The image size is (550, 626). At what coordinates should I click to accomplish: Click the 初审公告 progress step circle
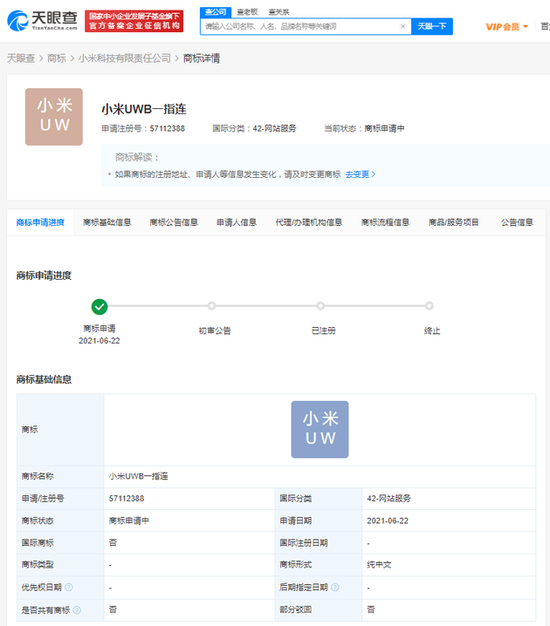(x=212, y=306)
